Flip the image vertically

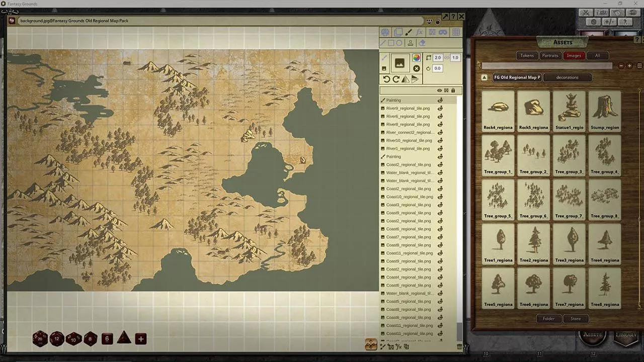415,79
